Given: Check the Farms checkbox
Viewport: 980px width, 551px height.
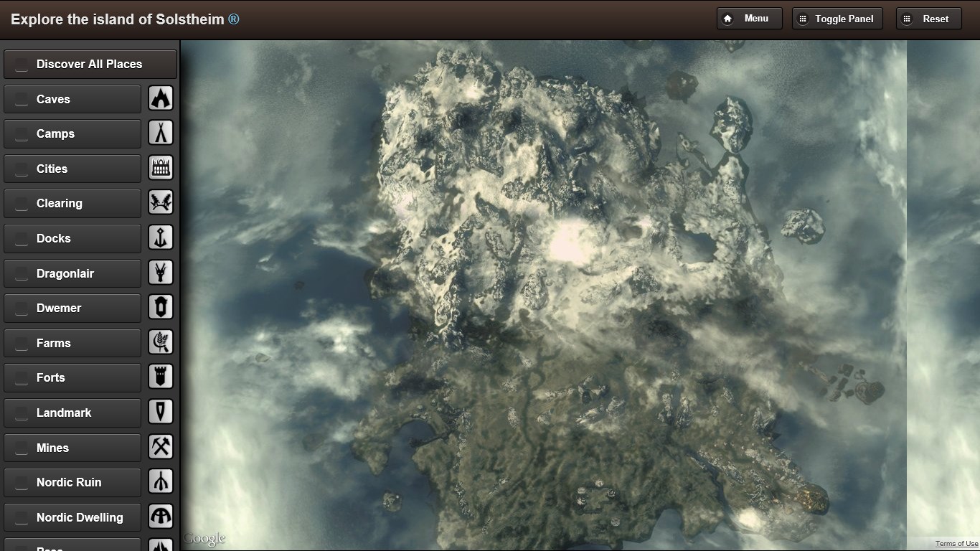Looking at the screenshot, I should coord(22,344).
